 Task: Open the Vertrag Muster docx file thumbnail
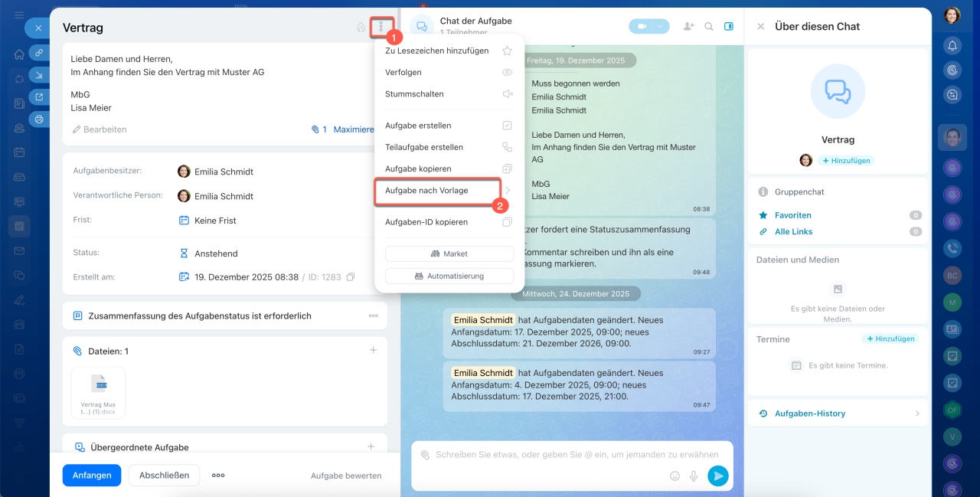coord(98,393)
